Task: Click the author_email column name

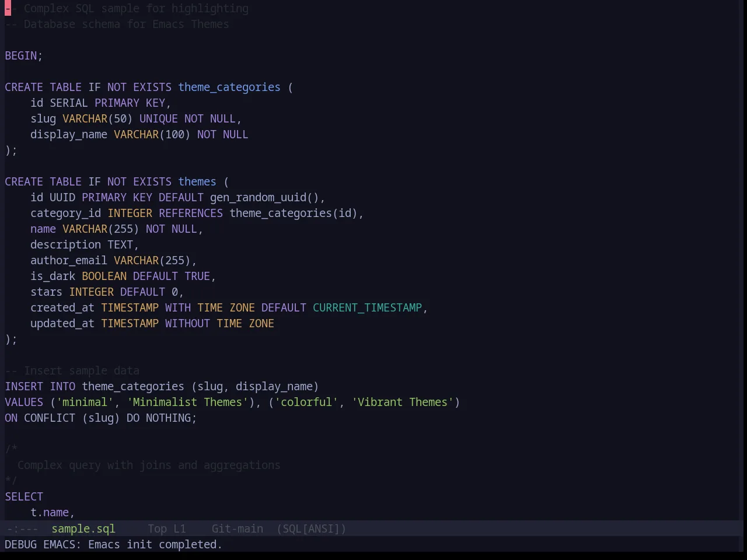Action: pyautogui.click(x=69, y=260)
